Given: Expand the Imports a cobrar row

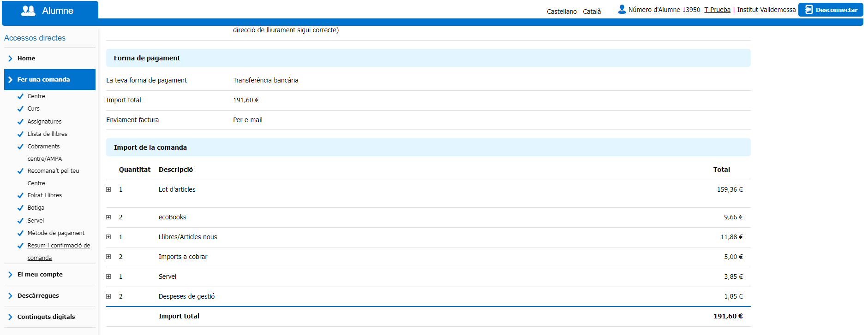Looking at the screenshot, I should pyautogui.click(x=108, y=257).
